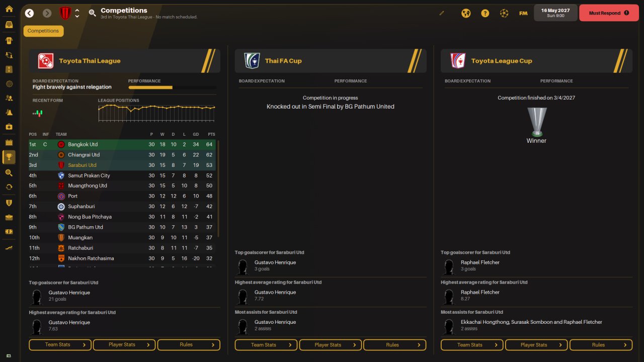This screenshot has height=362, width=644.
Task: Open the Toyota Thai League title link
Action: click(x=90, y=61)
